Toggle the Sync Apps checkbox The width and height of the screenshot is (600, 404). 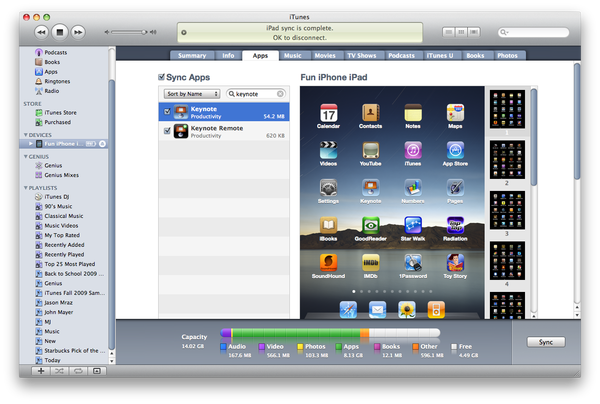[x=161, y=77]
